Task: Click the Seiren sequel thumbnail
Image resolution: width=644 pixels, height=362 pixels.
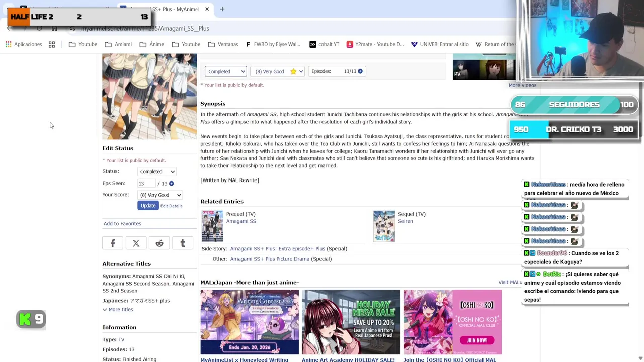Action: [384, 226]
